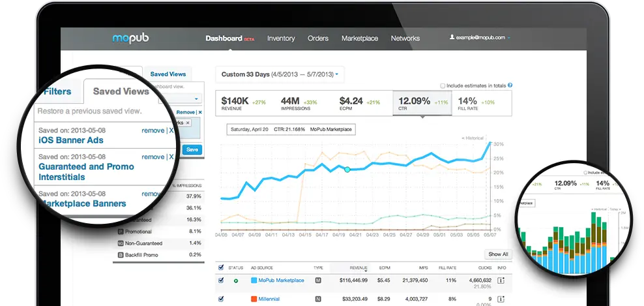Uncheck the Millennial row checkbox

click(x=221, y=299)
